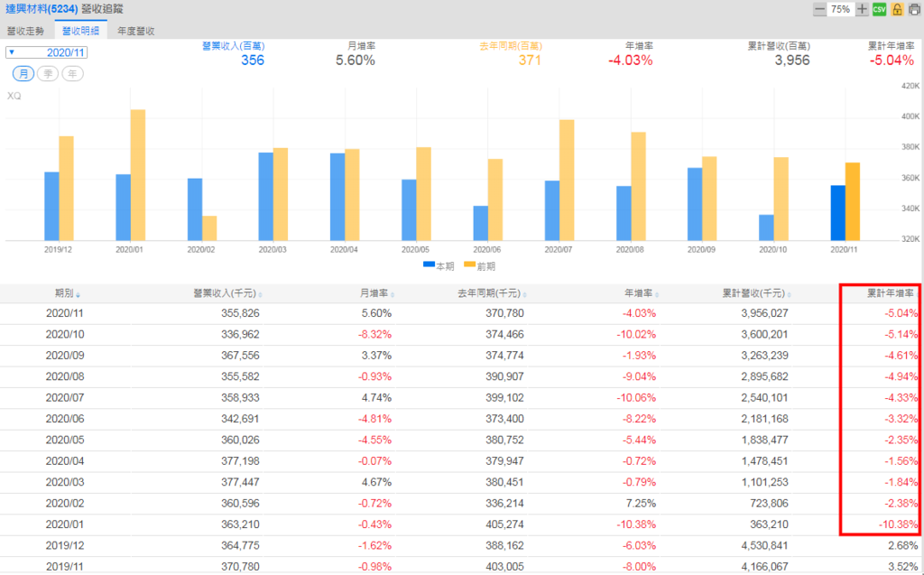Open the 達興材料(5234) stock link
The image size is (924, 575).
(42, 9)
